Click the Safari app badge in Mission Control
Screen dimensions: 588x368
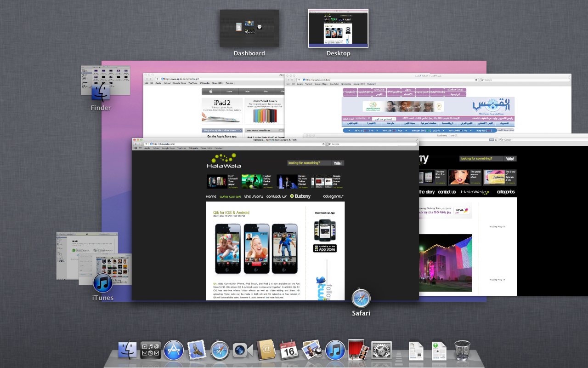coord(361,298)
